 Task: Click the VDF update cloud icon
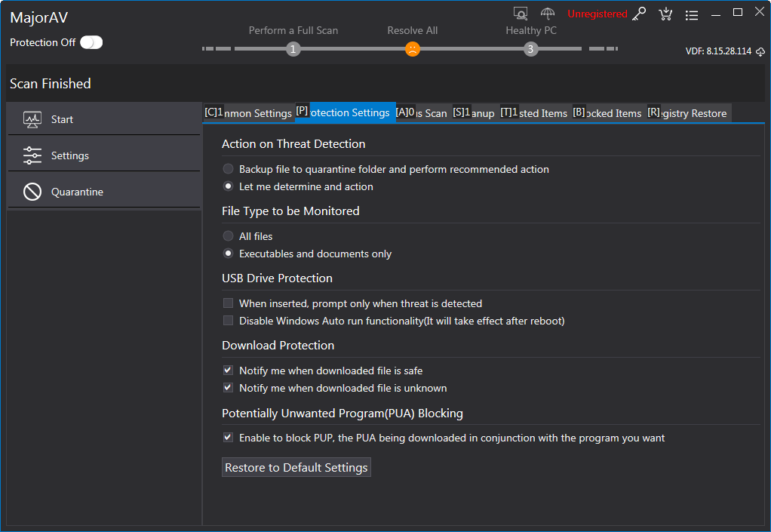point(760,51)
